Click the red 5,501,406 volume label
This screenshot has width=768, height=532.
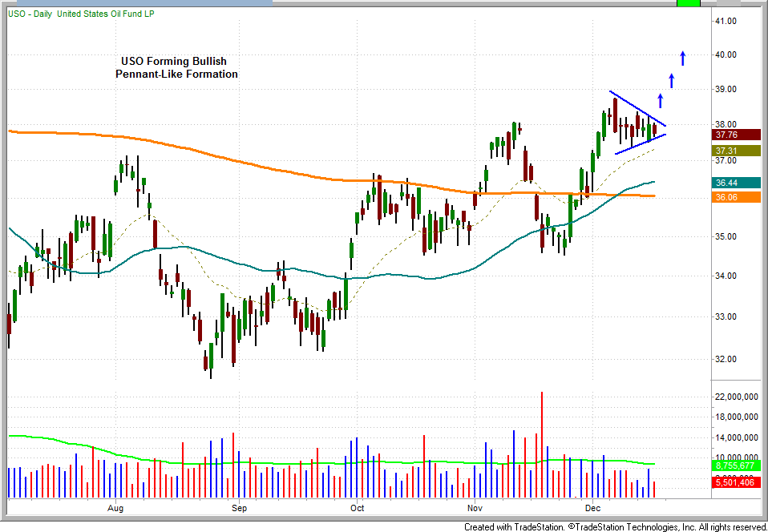(738, 482)
